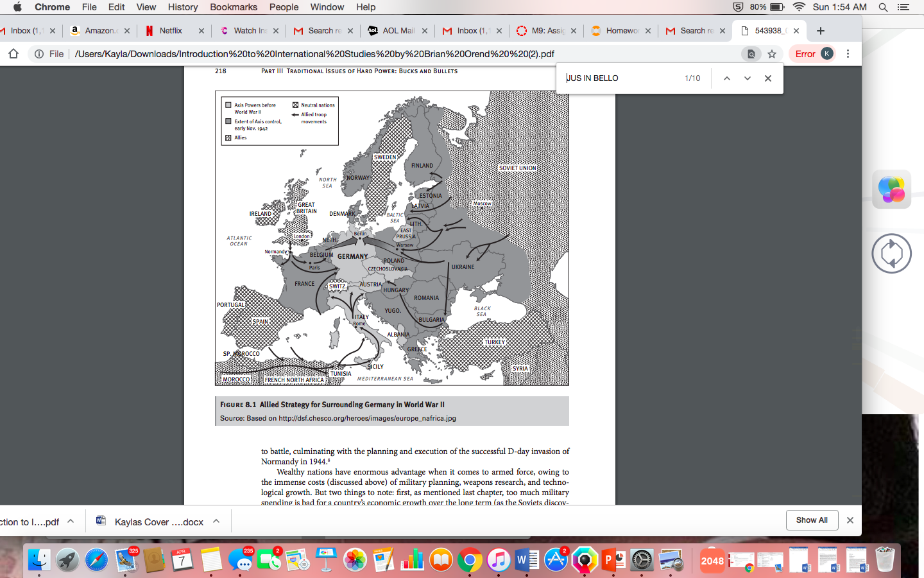The width and height of the screenshot is (924, 578).
Task: View site information icon beside File
Action: pos(39,54)
